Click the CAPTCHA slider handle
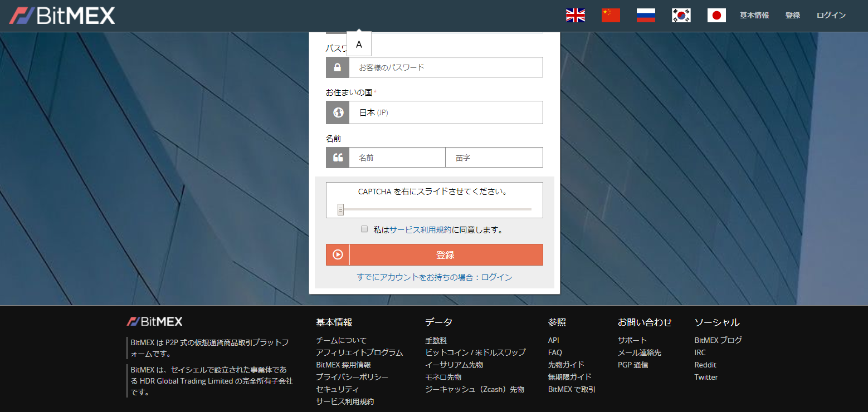 click(340, 210)
